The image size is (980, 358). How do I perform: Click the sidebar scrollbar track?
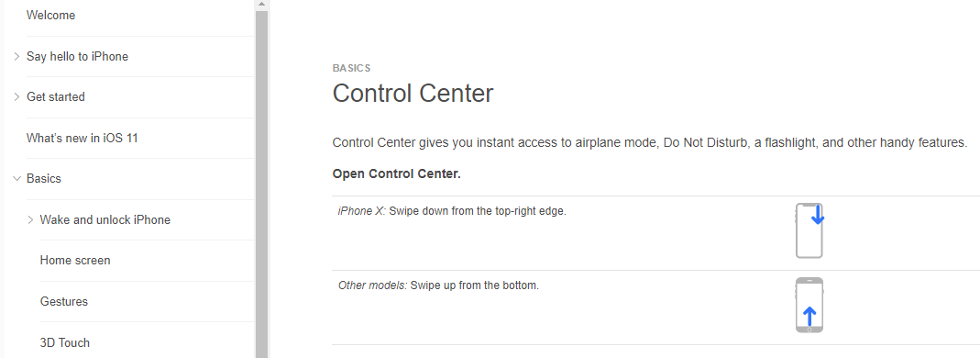pyautogui.click(x=261, y=188)
